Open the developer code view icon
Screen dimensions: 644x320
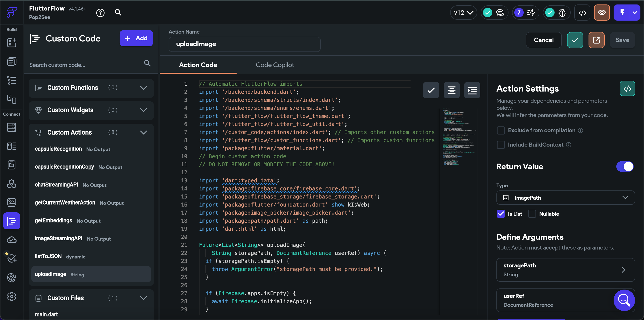tap(582, 13)
